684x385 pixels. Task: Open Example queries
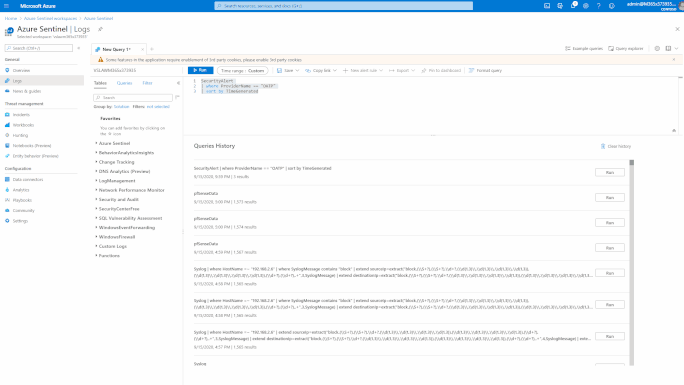pos(584,48)
